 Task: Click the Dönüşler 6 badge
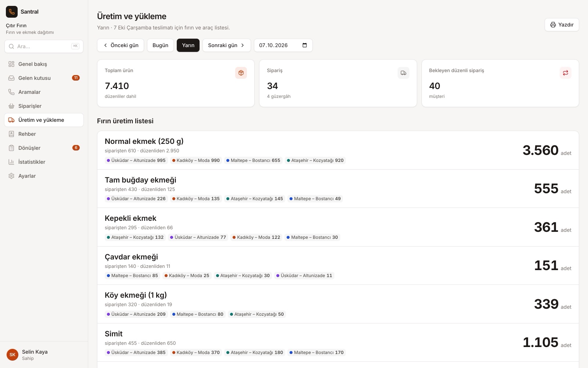pyautogui.click(x=76, y=148)
